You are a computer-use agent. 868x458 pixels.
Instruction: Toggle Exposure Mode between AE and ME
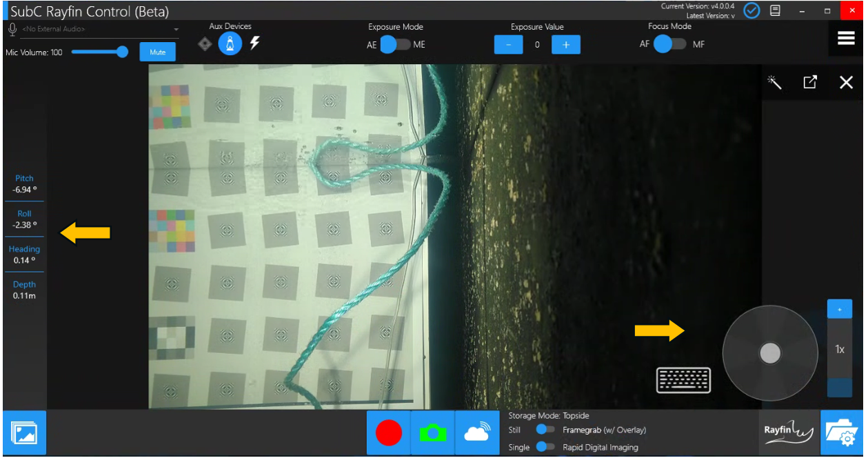(395, 45)
